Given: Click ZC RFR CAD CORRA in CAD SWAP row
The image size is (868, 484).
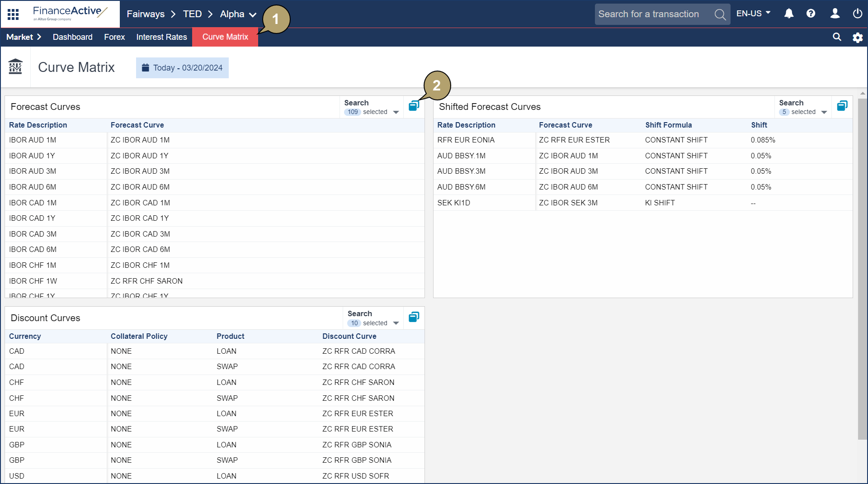Looking at the screenshot, I should point(359,366).
